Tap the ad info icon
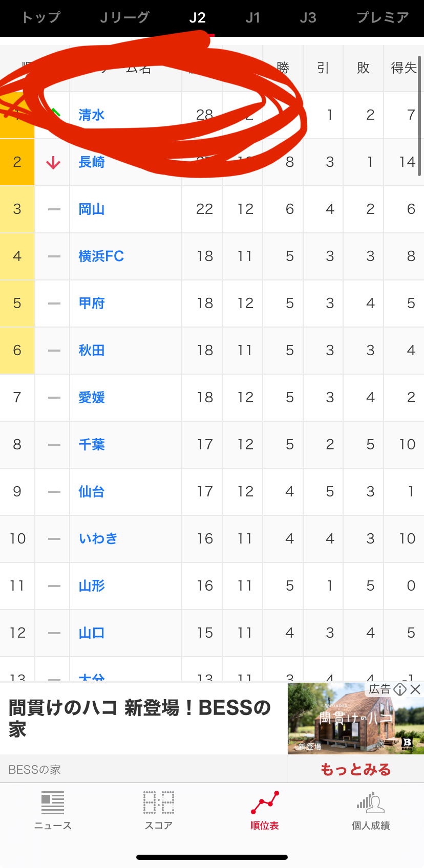424x868 pixels. [400, 689]
